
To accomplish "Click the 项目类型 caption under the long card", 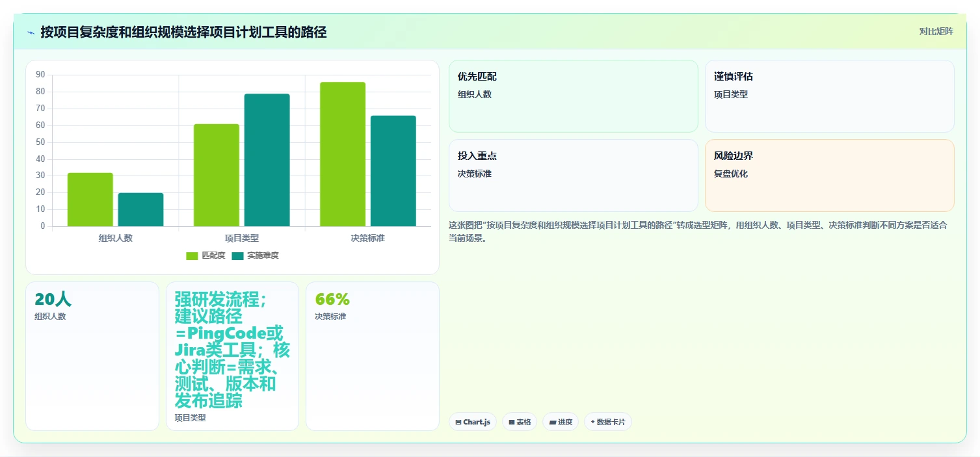I will point(191,418).
